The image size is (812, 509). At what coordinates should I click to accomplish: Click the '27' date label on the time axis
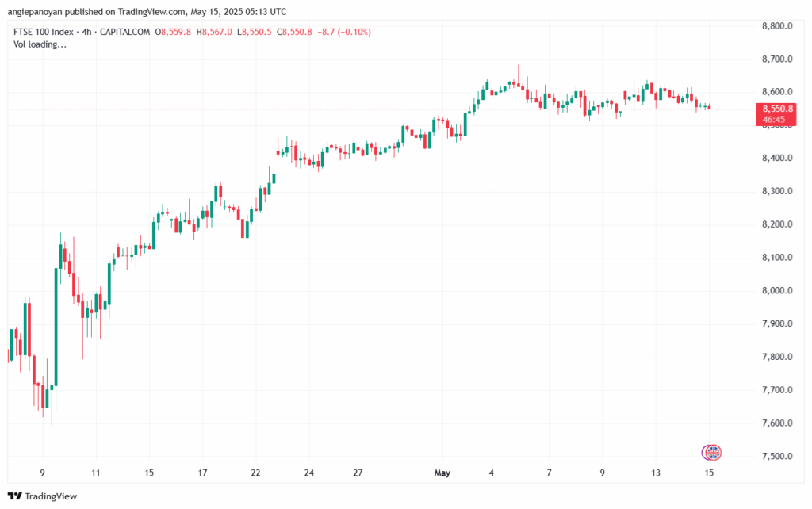(358, 473)
